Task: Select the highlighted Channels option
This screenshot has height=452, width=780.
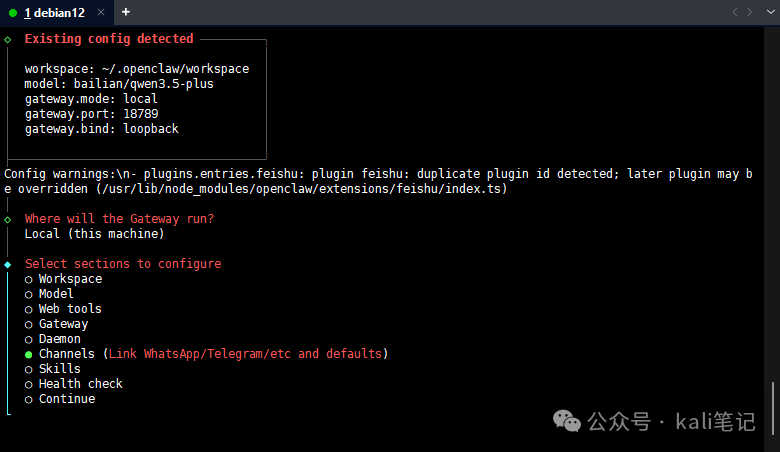Action: [x=29, y=354]
